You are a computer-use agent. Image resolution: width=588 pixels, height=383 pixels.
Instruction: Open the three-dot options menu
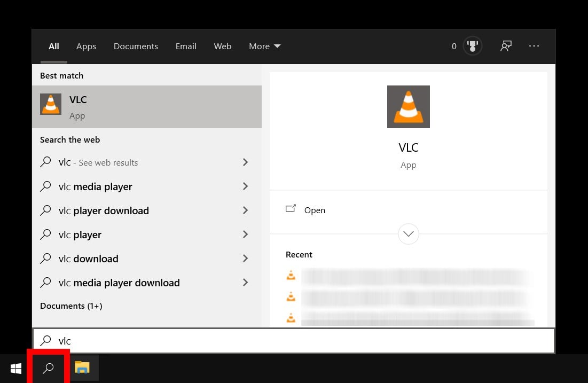(x=534, y=46)
